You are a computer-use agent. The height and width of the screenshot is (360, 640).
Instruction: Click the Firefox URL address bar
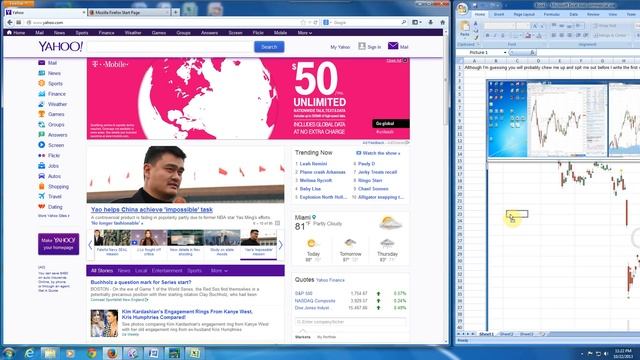pos(165,22)
